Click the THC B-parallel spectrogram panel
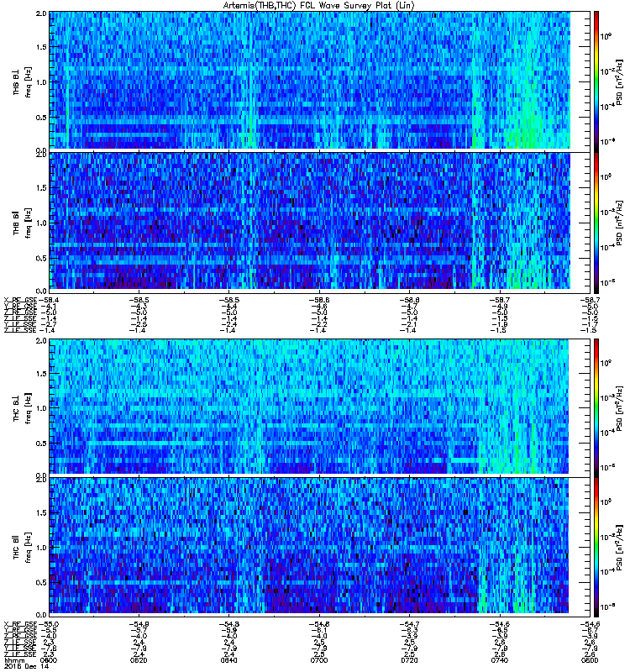 coord(320,546)
